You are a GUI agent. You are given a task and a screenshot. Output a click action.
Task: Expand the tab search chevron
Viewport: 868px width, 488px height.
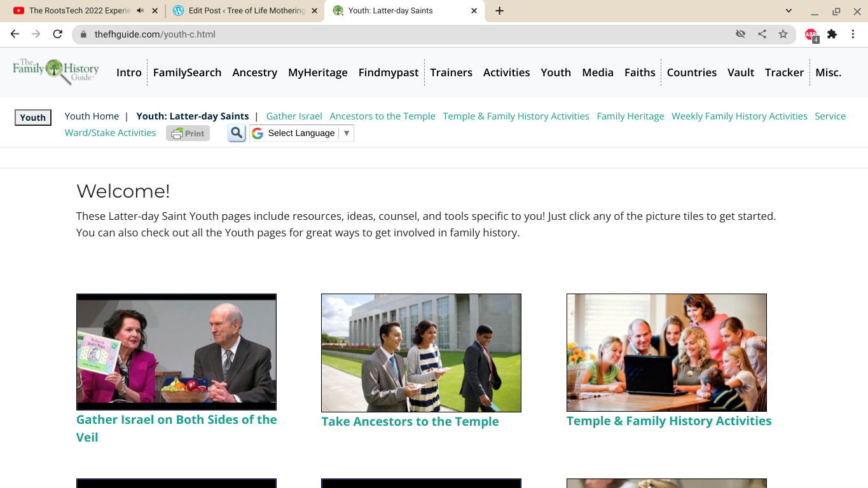pos(789,11)
